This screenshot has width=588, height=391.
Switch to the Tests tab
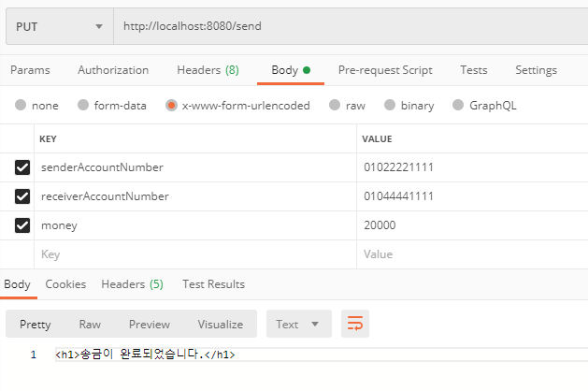coord(474,70)
